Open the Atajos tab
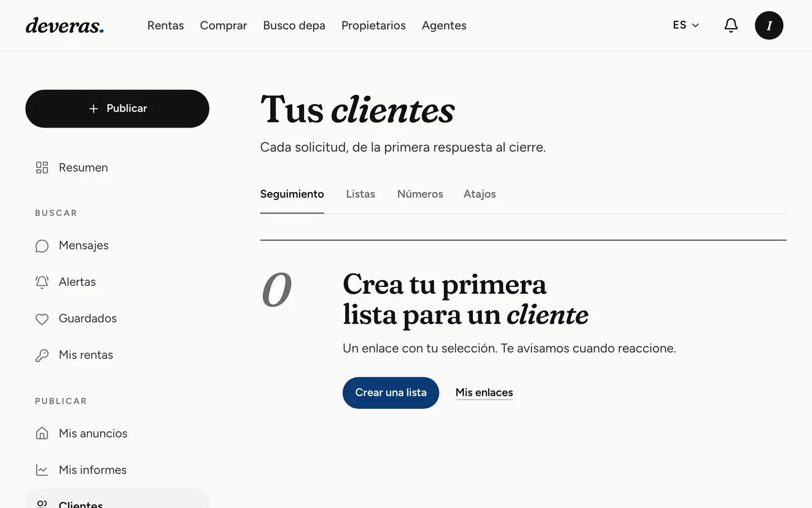Image resolution: width=812 pixels, height=508 pixels. tap(480, 194)
